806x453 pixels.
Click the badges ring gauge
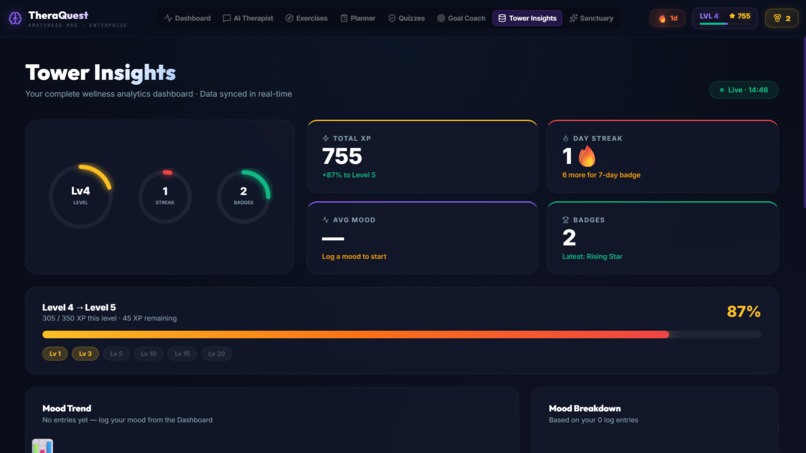(x=244, y=196)
